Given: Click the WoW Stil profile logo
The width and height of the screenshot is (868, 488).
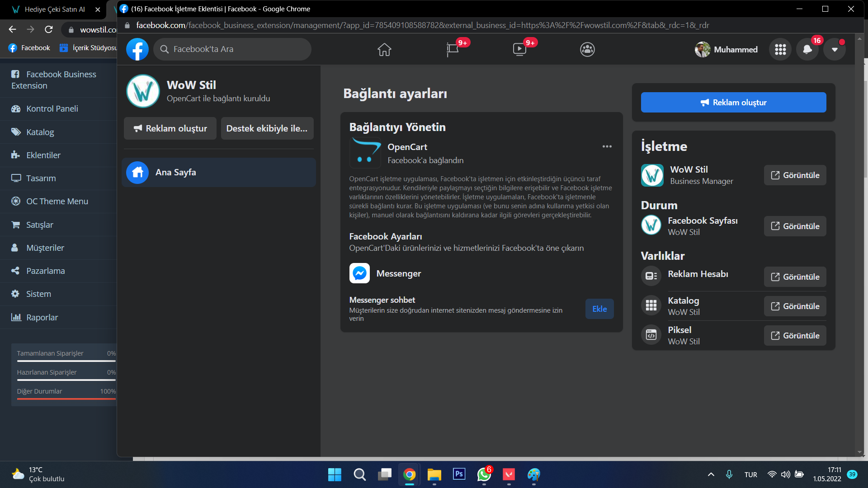Looking at the screenshot, I should tap(143, 91).
